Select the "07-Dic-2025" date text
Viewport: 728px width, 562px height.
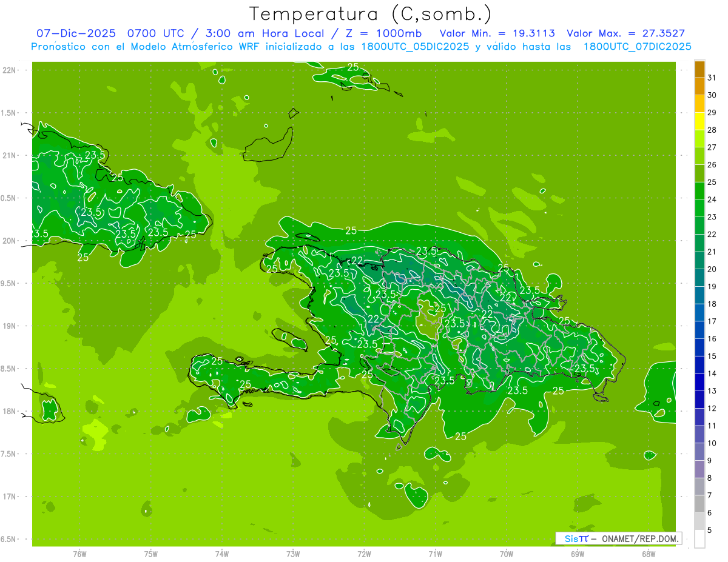click(76, 33)
